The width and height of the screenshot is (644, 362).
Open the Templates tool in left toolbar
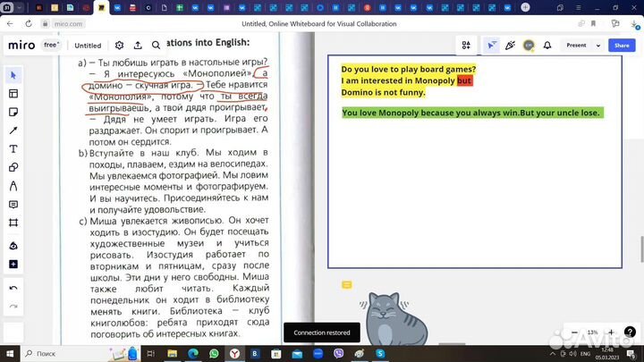(x=13, y=94)
